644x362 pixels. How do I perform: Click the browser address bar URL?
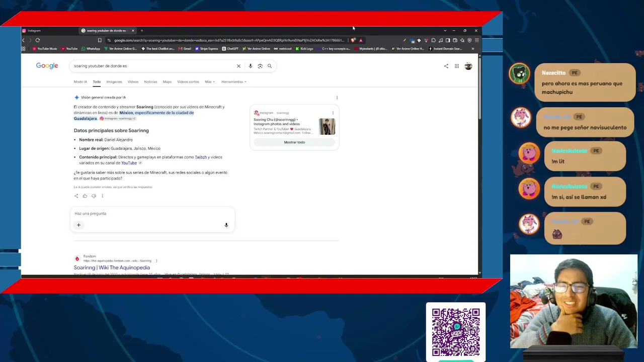click(229, 40)
